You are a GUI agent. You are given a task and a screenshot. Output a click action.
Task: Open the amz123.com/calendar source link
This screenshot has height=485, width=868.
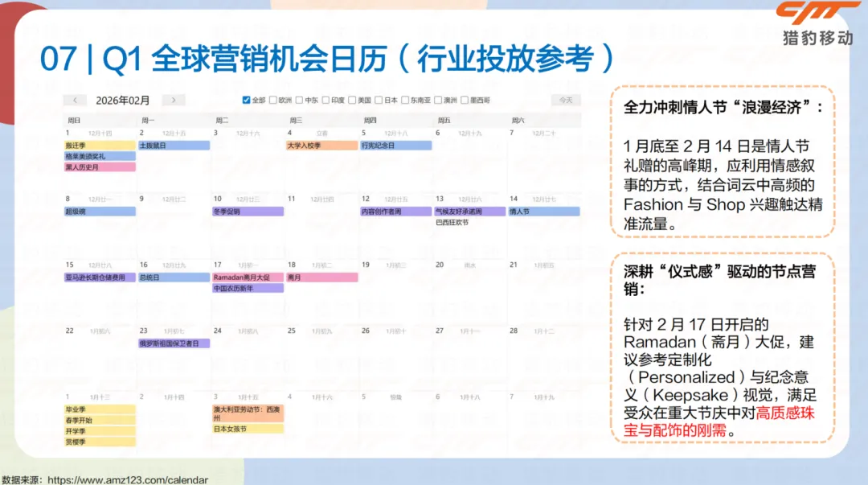[127, 480]
